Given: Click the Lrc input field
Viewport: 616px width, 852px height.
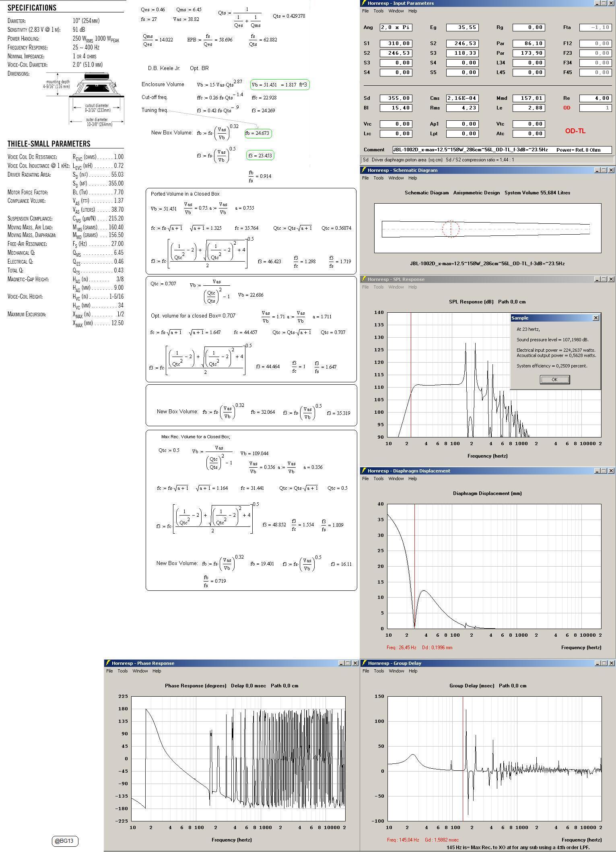Looking at the screenshot, I should tap(396, 134).
